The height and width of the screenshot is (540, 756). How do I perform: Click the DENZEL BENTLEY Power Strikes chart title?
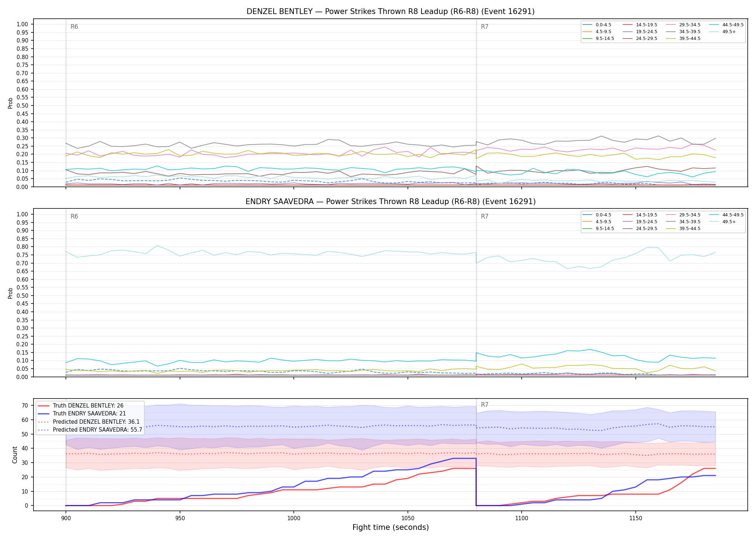point(391,12)
